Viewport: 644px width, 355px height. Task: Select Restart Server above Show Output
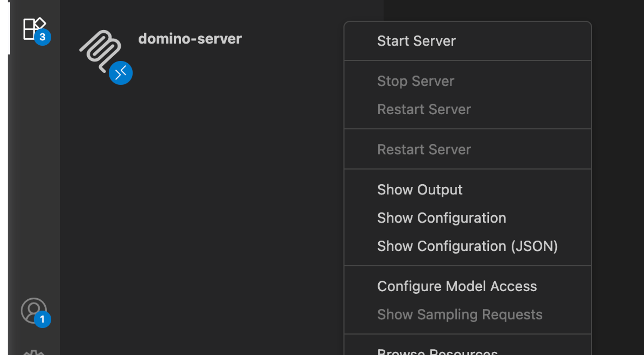point(468,150)
